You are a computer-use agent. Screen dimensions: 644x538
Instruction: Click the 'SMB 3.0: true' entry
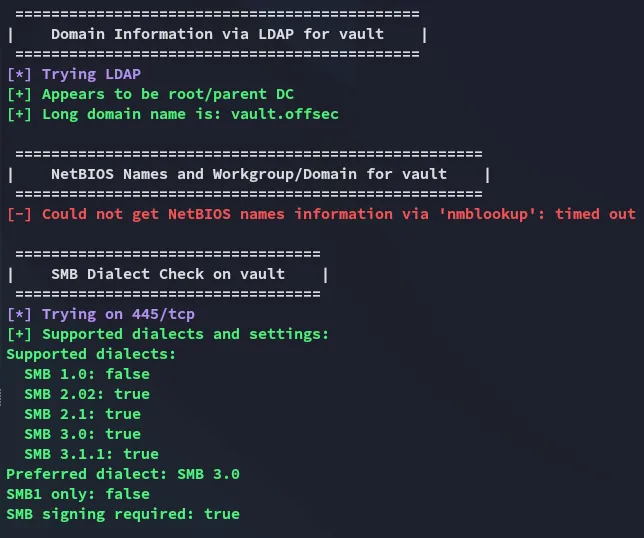pyautogui.click(x=83, y=435)
